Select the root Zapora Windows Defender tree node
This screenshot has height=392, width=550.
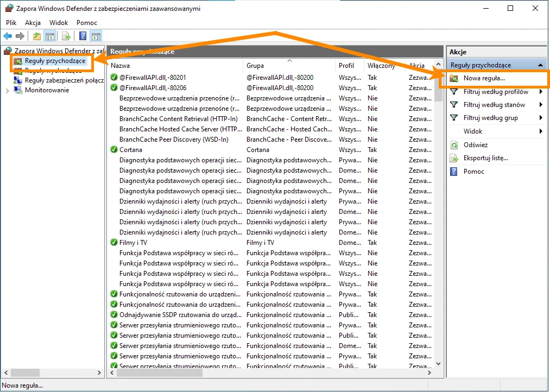[59, 51]
